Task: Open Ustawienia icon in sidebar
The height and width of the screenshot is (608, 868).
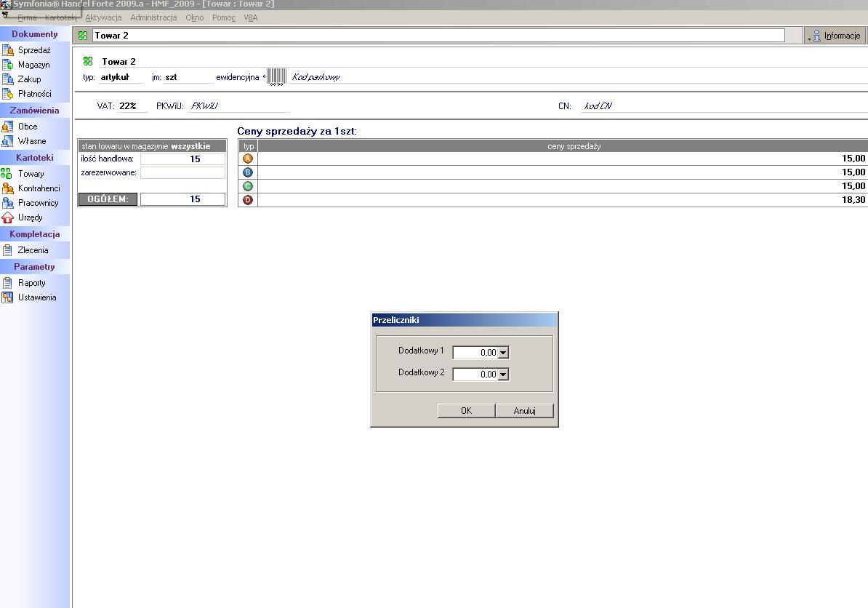Action: [x=8, y=297]
